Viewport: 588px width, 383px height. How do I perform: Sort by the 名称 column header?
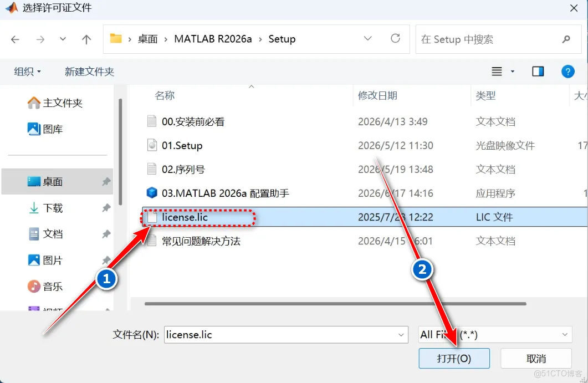pyautogui.click(x=165, y=96)
